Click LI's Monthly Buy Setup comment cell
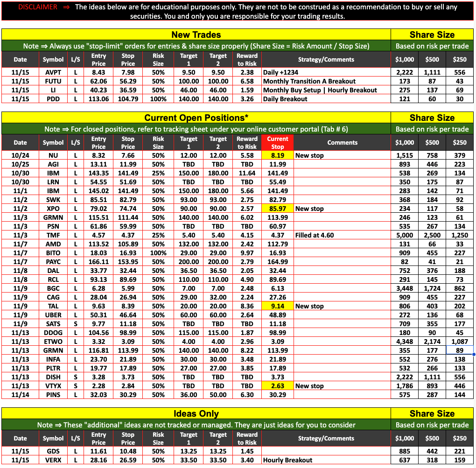Viewport: 476px width, 468px height. click(320, 90)
